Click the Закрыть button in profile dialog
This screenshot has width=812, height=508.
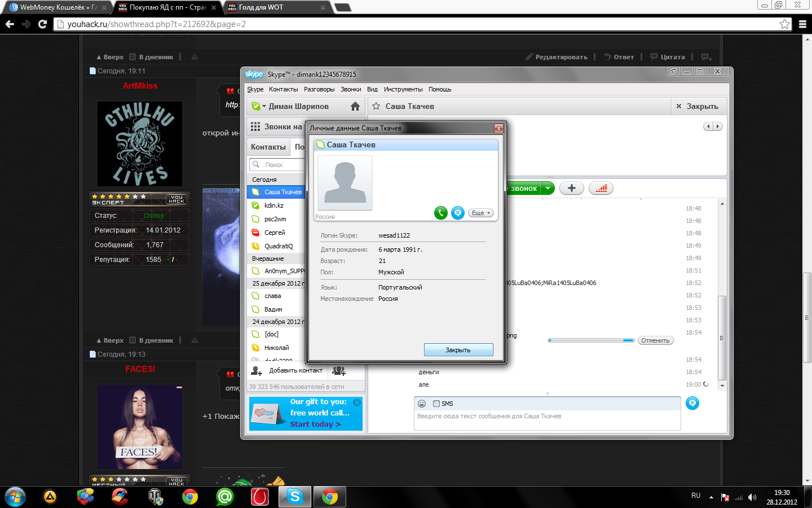(x=458, y=350)
